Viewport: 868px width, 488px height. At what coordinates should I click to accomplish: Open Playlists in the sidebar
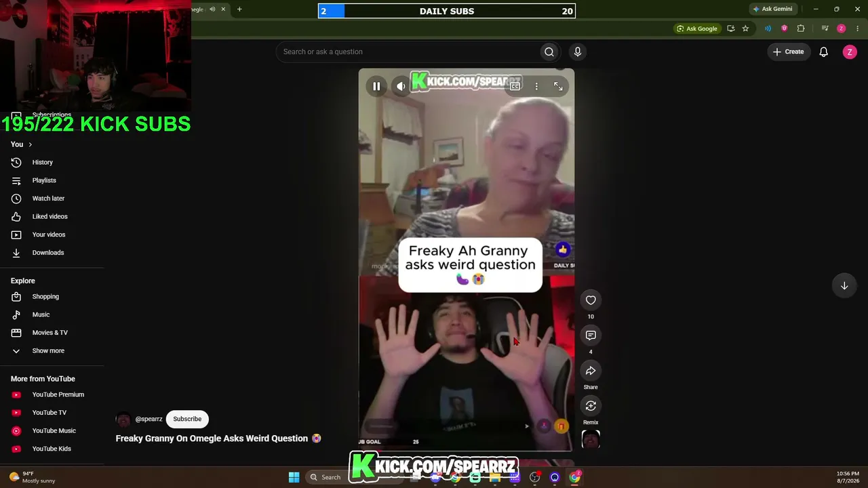point(44,180)
